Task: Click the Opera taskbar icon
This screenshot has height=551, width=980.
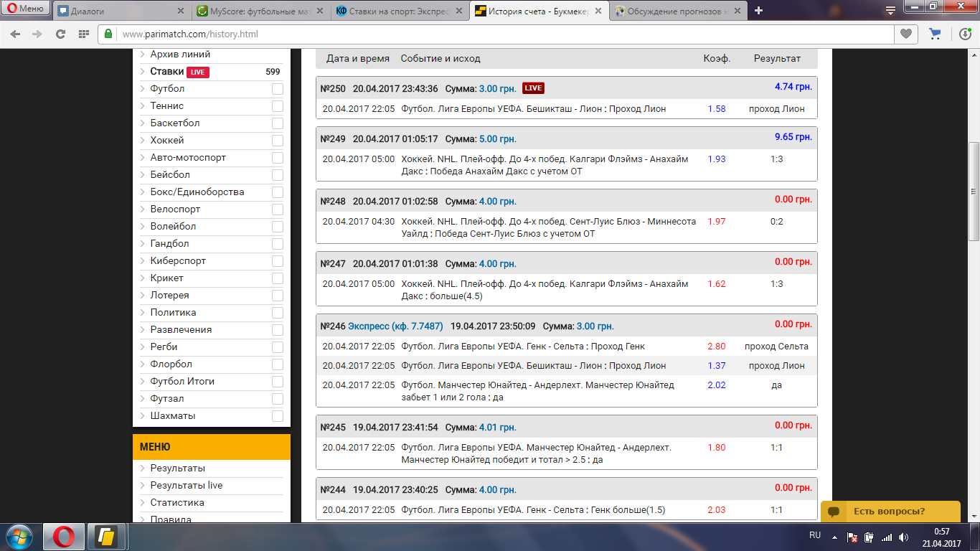Action: [64, 537]
